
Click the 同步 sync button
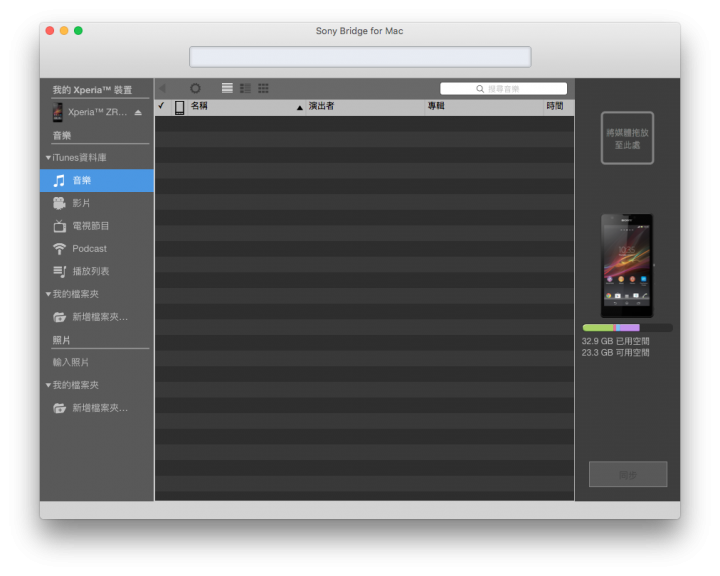pos(628,474)
